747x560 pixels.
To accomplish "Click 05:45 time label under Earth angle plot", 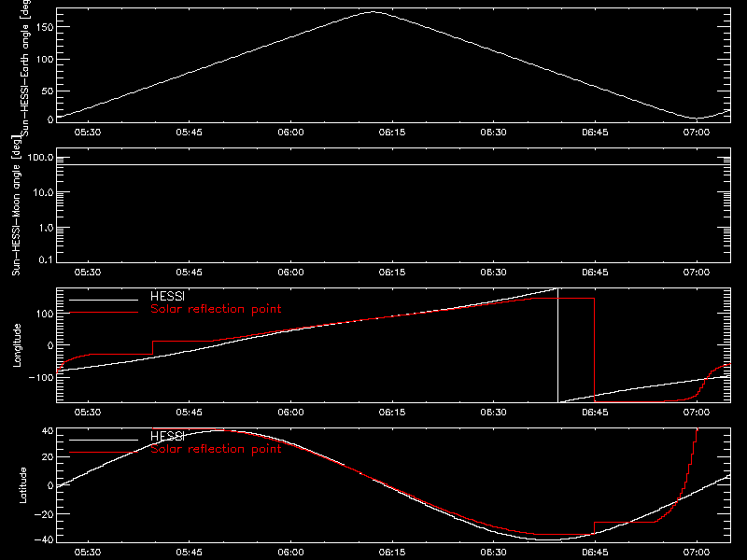I will [190, 133].
